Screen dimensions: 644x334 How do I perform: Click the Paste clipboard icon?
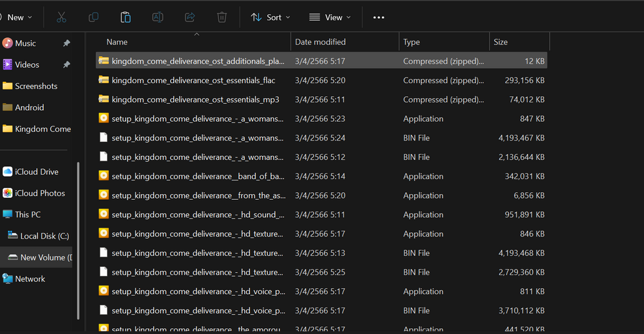(126, 17)
